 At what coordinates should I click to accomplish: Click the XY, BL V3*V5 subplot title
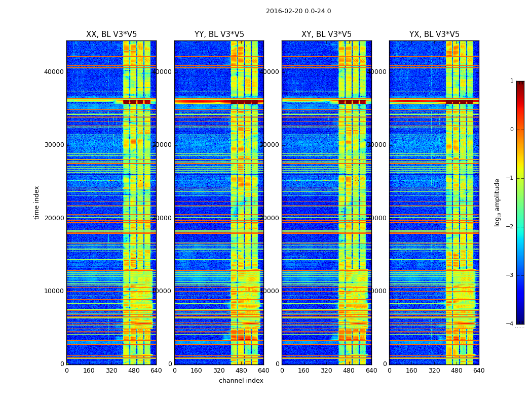pos(326,34)
